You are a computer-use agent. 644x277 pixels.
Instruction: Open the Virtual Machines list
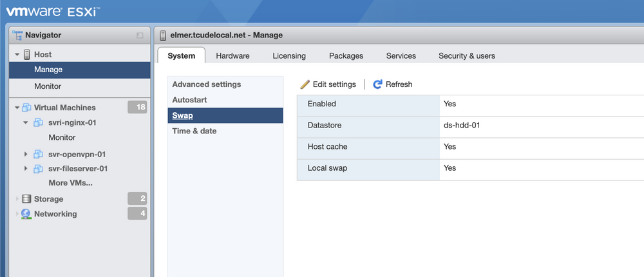tap(65, 108)
